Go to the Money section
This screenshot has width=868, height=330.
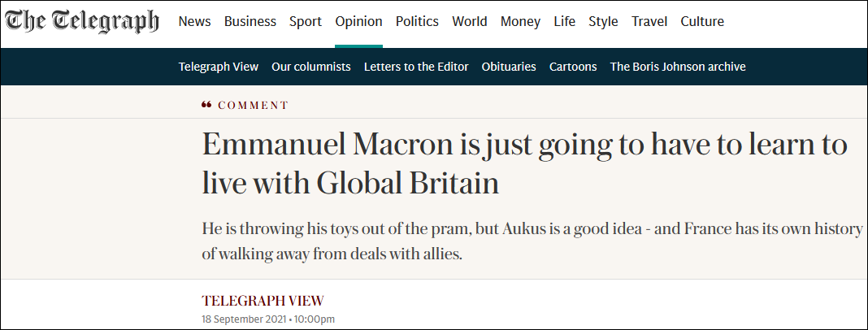[x=520, y=22]
